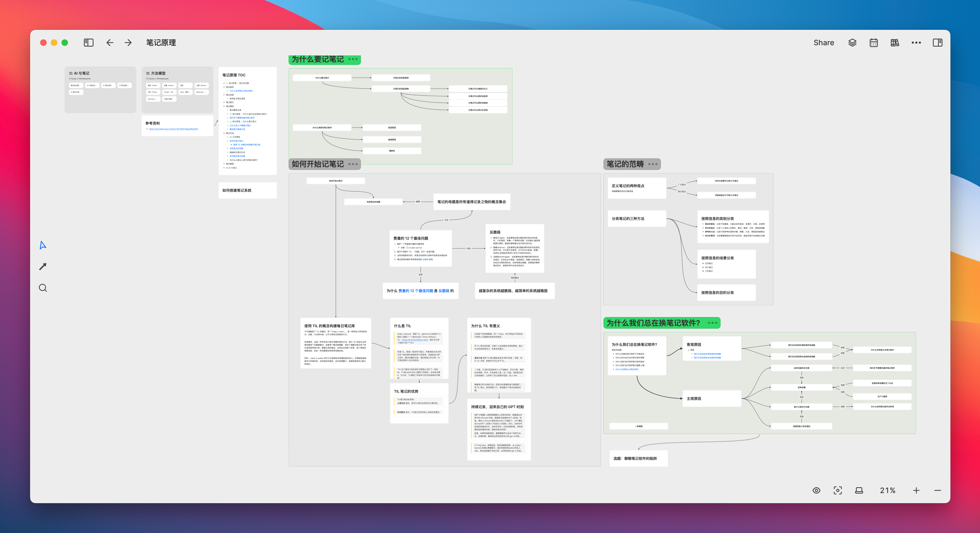This screenshot has width=980, height=533.
Task: Select the 使用 TIL 的概念构建每日笔记库 card
Action: [336, 343]
